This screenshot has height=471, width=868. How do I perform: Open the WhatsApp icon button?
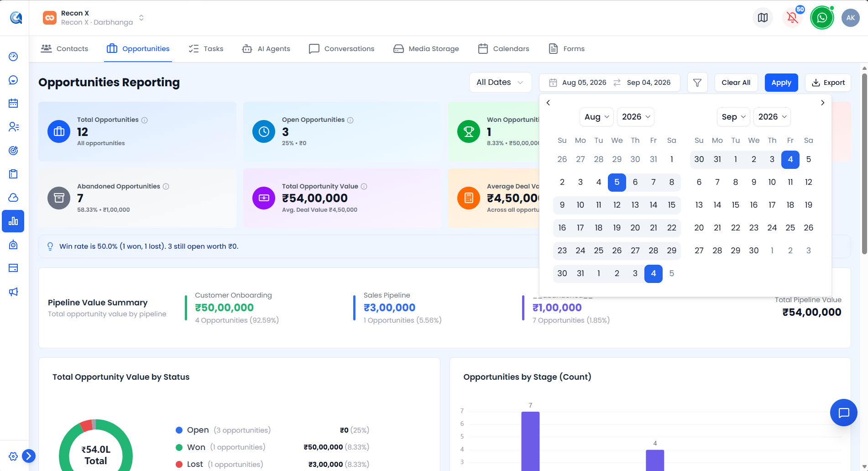point(822,18)
